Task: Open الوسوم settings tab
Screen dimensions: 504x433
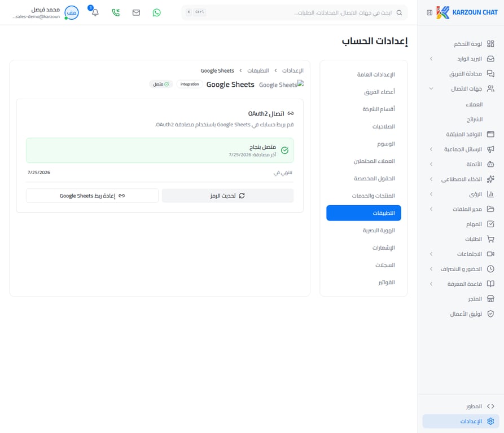Action: click(x=363, y=144)
